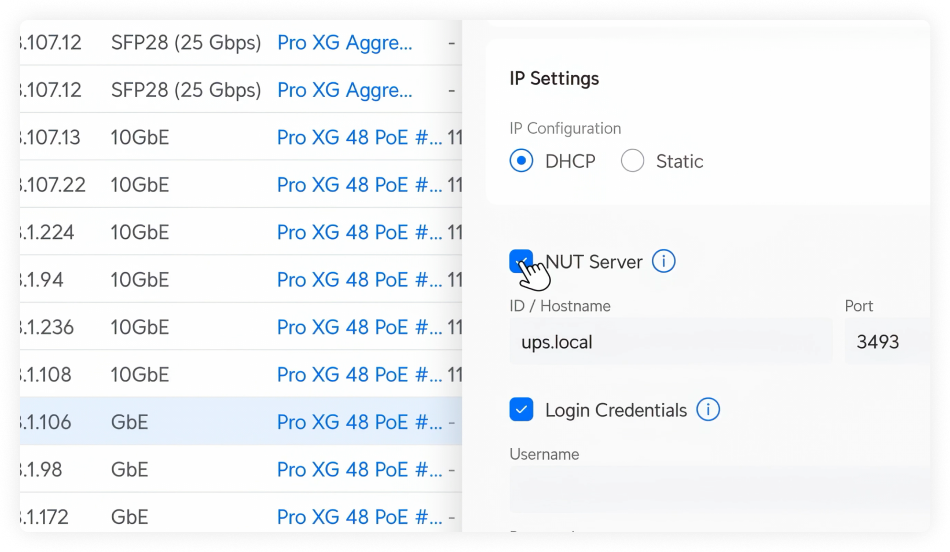
Task: Disable the Login Credentials checkbox
Action: 521,410
